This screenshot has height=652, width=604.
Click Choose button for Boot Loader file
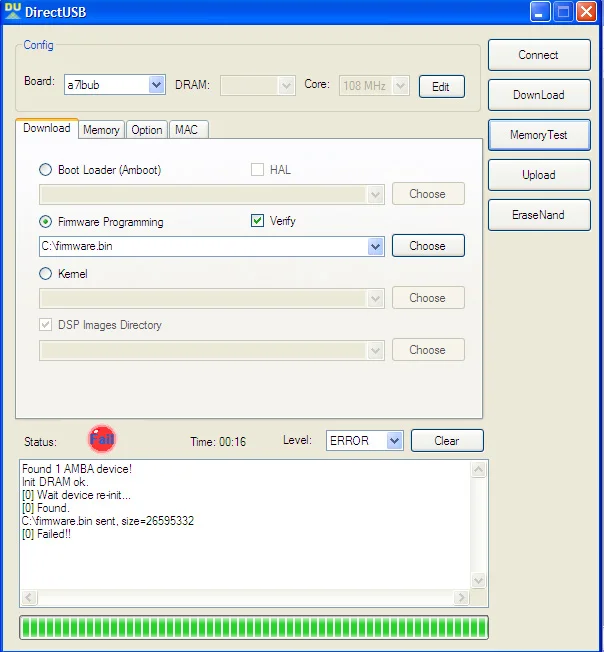[428, 194]
